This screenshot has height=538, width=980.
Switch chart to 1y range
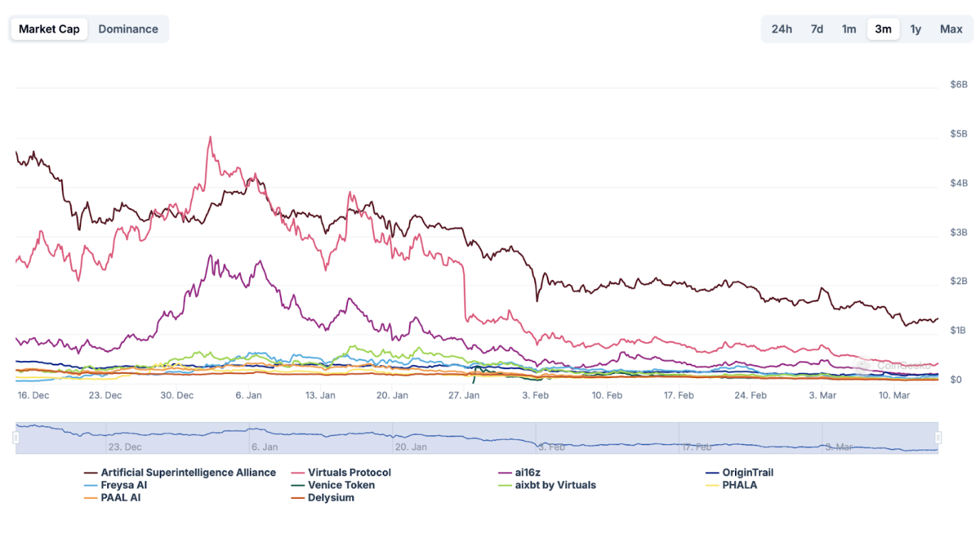tap(915, 29)
